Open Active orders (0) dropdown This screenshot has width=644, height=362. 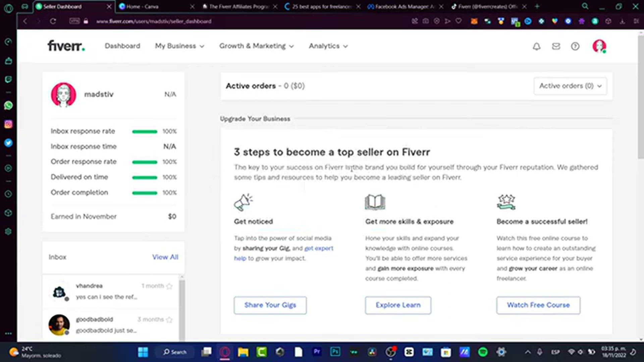coord(570,86)
